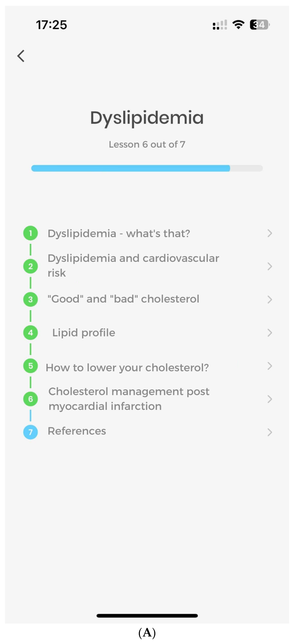The image size is (294, 644).
Task: Open the References lesson text
Action: pyautogui.click(x=77, y=431)
